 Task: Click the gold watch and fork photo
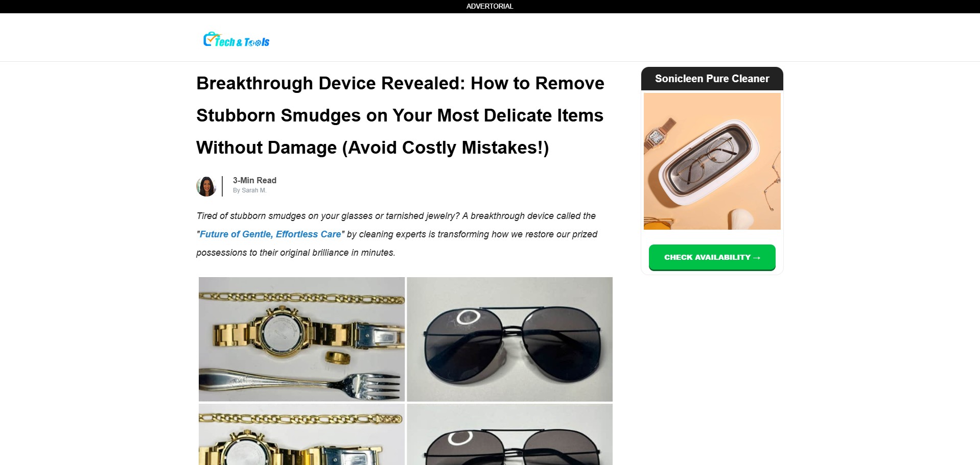click(x=301, y=339)
